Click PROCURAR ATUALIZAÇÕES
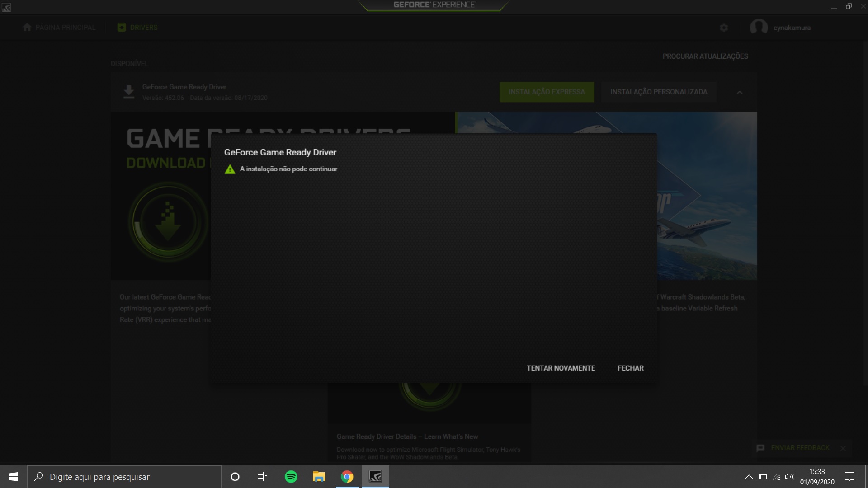868x488 pixels. click(x=705, y=56)
